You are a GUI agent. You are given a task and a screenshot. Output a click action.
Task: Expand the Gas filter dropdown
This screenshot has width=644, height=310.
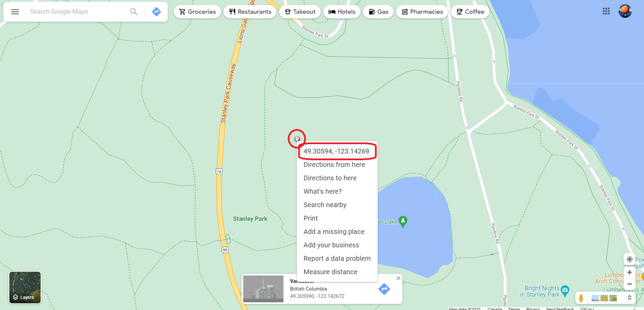pos(378,11)
